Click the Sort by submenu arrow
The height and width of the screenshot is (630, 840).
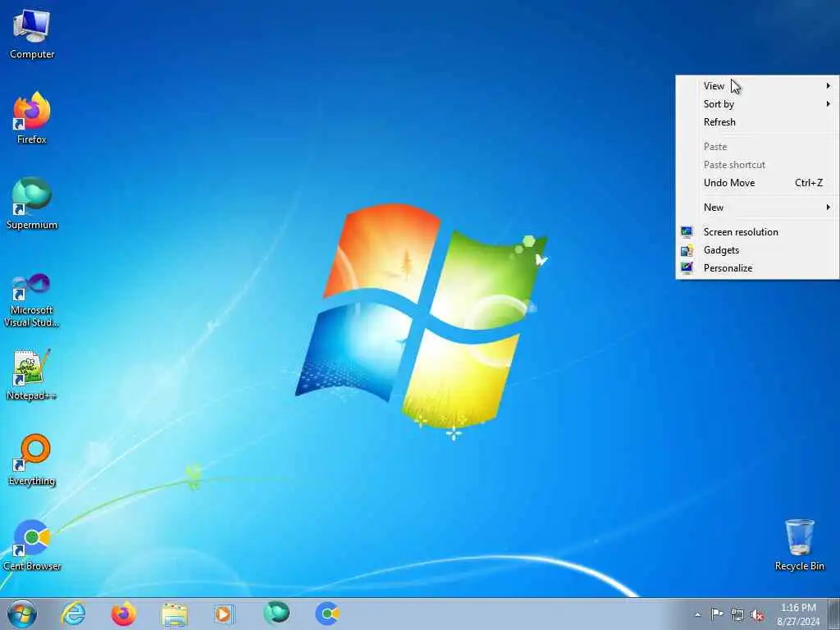tap(829, 104)
